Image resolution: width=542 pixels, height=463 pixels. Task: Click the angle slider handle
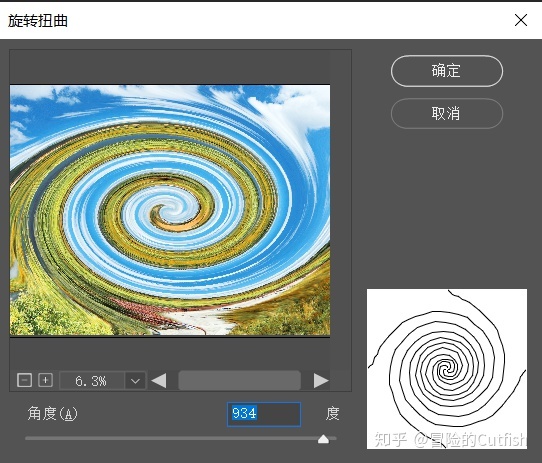coord(323,439)
